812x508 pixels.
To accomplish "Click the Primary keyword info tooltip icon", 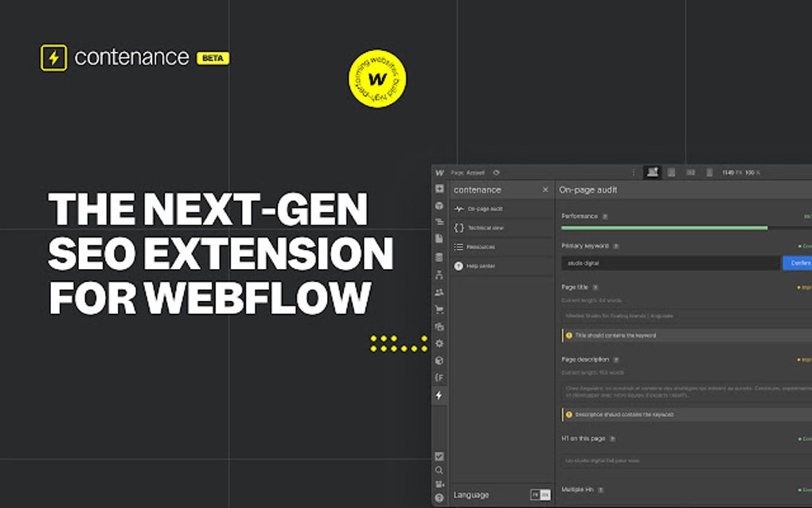I will tap(615, 246).
